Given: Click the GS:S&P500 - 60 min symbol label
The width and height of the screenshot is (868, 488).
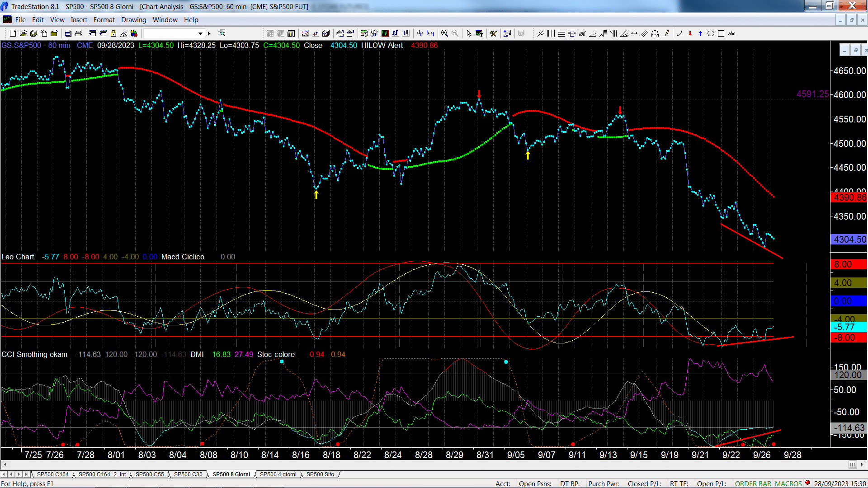Looking at the screenshot, I should 36,45.
